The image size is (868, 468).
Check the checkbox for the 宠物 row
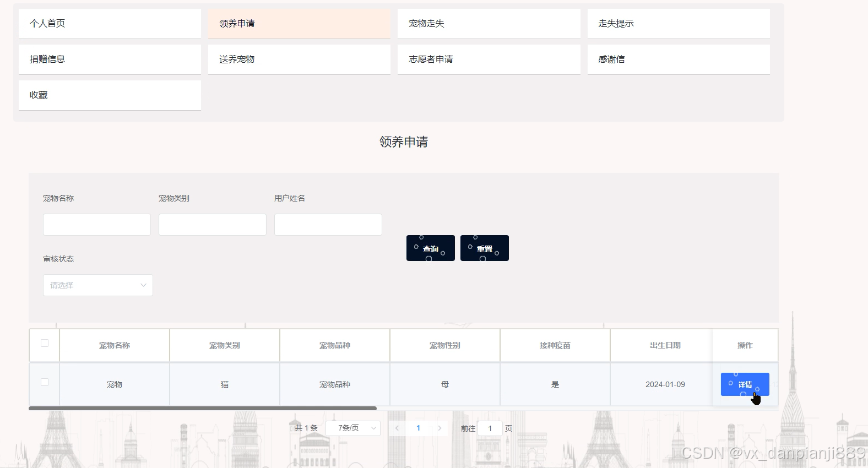[45, 382]
